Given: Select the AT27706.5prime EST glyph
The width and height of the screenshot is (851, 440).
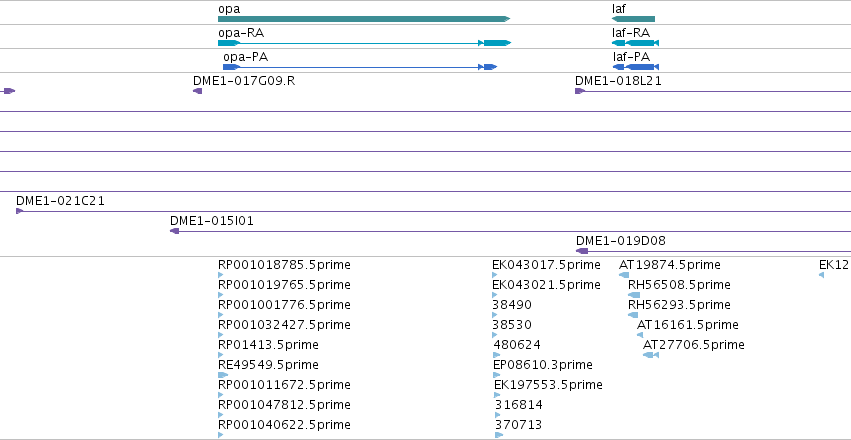Looking at the screenshot, I should tap(651, 355).
